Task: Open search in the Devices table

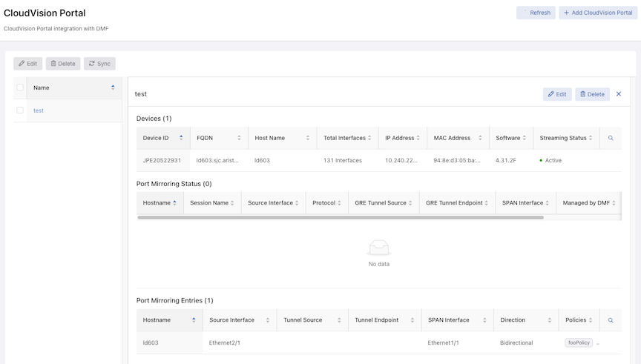Action: click(x=611, y=138)
